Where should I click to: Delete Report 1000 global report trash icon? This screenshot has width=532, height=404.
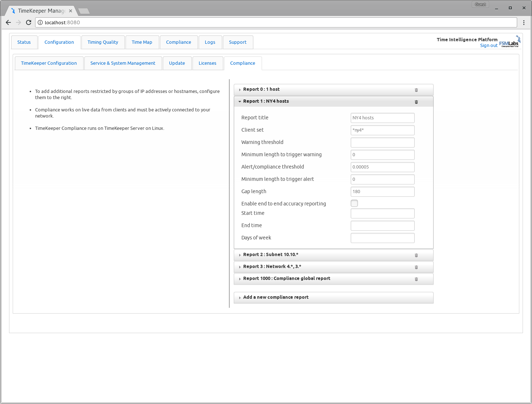(x=416, y=279)
